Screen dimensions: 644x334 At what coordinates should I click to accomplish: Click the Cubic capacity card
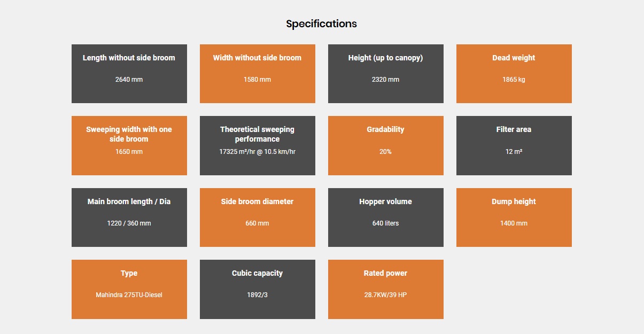[258, 289]
